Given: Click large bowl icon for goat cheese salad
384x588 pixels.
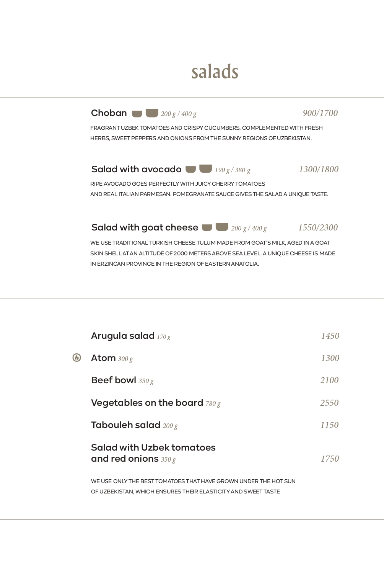Looking at the screenshot, I should coord(222,227).
